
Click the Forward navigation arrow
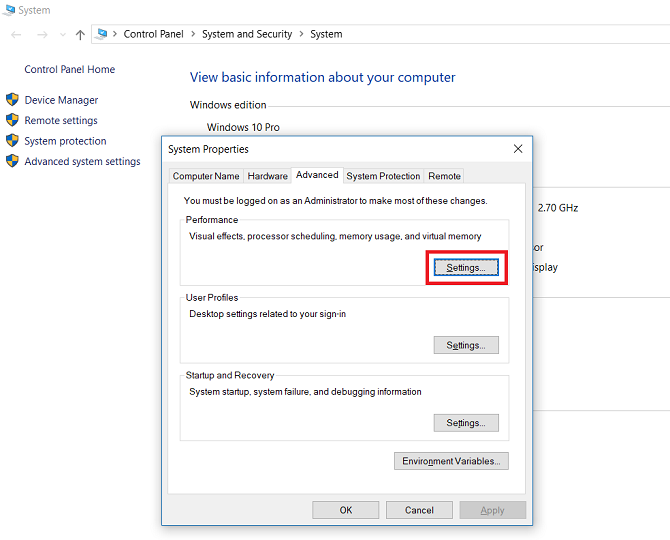[x=42, y=35]
